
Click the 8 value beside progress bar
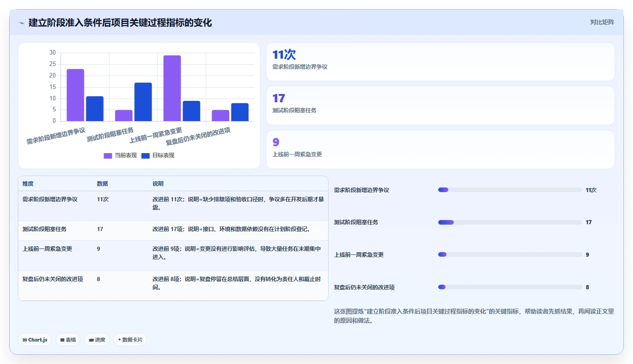point(587,287)
